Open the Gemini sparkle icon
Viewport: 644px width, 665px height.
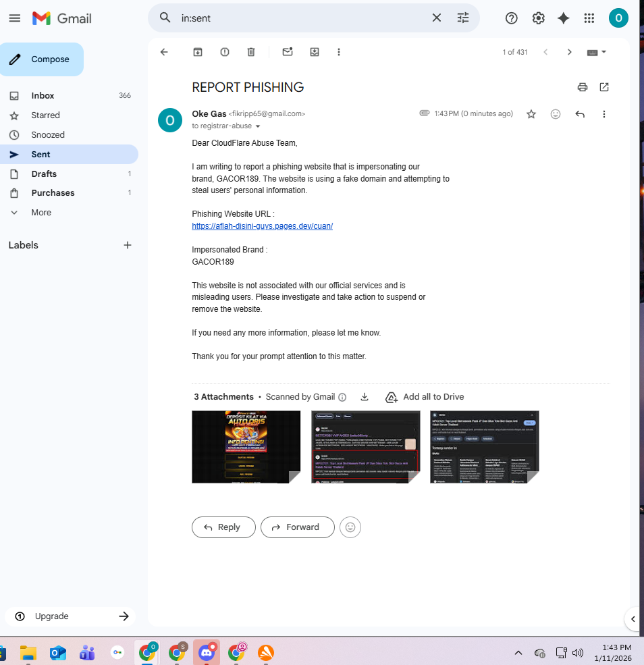[x=564, y=18]
